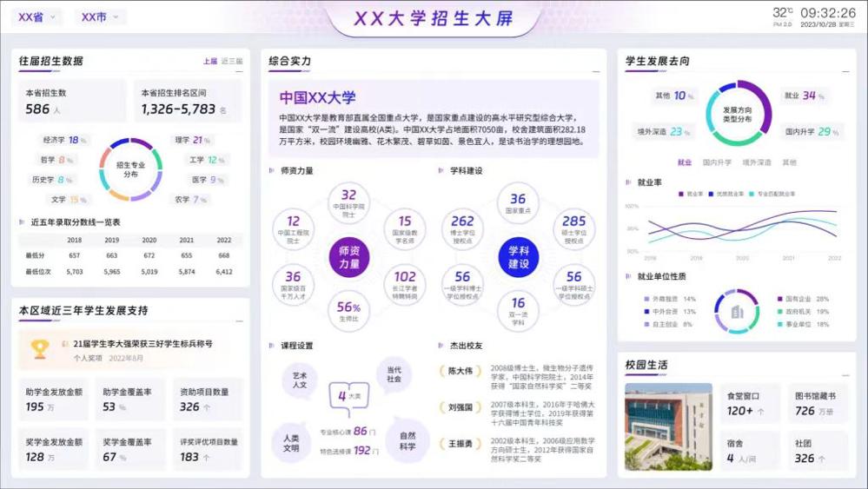Click the 2022 最低分 668 cell
The height and width of the screenshot is (489, 868).
pos(223,255)
